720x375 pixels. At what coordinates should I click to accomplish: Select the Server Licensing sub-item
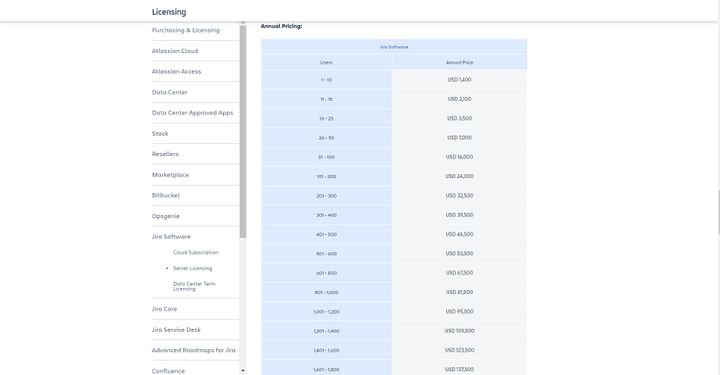[192, 269]
